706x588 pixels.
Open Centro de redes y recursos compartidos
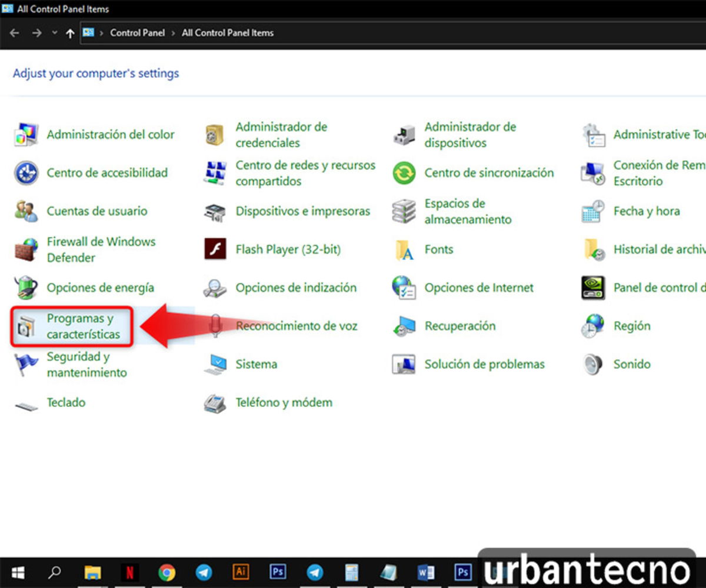pos(305,173)
